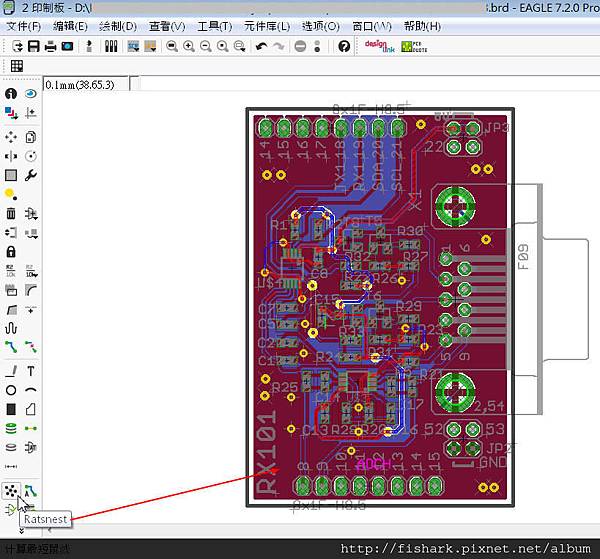Click the Help question mark button

(343, 46)
